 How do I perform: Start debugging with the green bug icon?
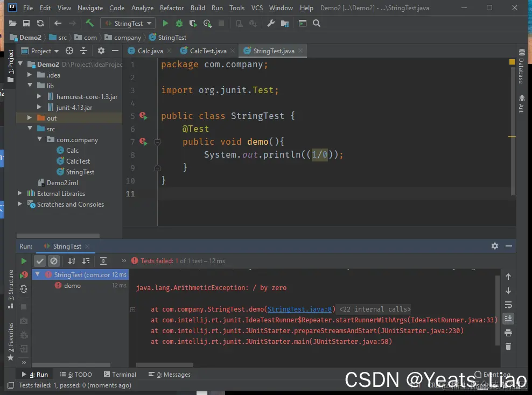179,23
